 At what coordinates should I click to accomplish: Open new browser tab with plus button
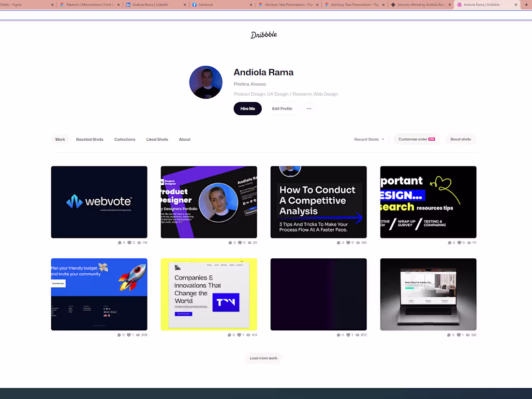point(526,5)
